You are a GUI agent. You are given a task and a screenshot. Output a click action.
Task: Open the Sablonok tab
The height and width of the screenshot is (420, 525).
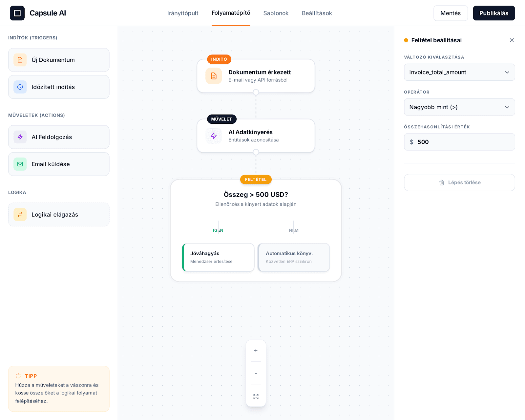pyautogui.click(x=276, y=13)
